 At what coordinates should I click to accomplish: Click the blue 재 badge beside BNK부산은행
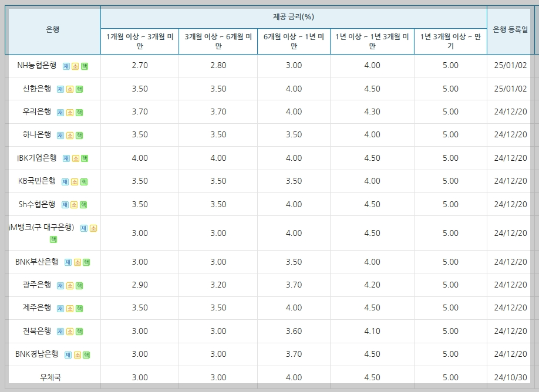(68, 262)
